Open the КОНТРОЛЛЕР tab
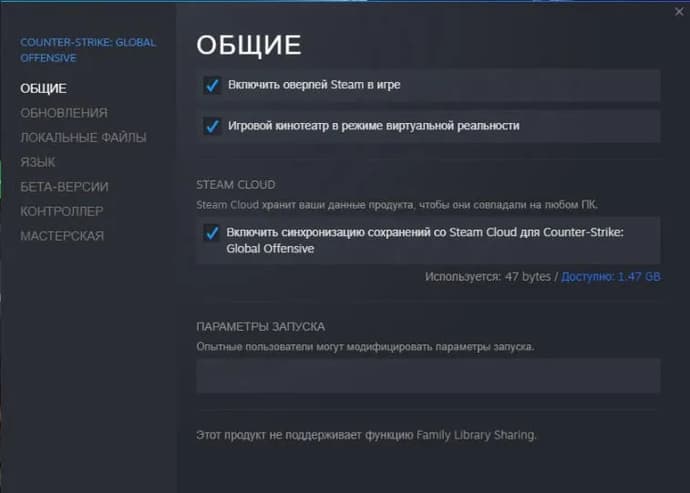This screenshot has height=493, width=690. tap(62, 212)
